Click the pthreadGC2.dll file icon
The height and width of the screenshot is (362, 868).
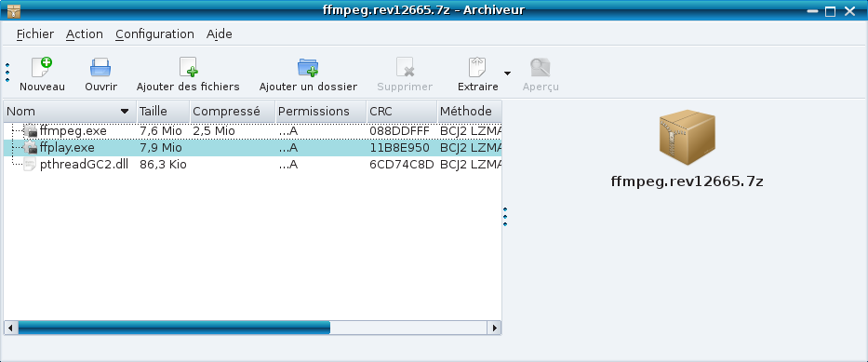[x=31, y=165]
